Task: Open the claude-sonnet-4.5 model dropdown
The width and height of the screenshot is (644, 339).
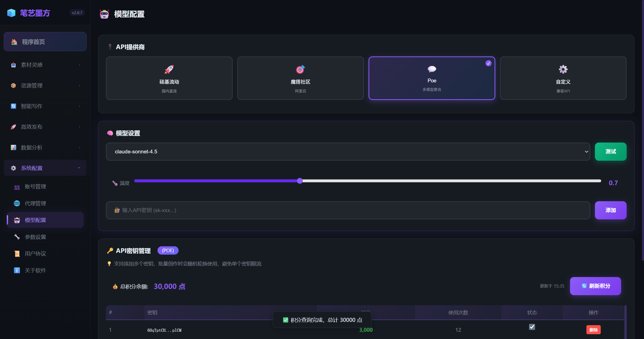Action: tap(348, 152)
